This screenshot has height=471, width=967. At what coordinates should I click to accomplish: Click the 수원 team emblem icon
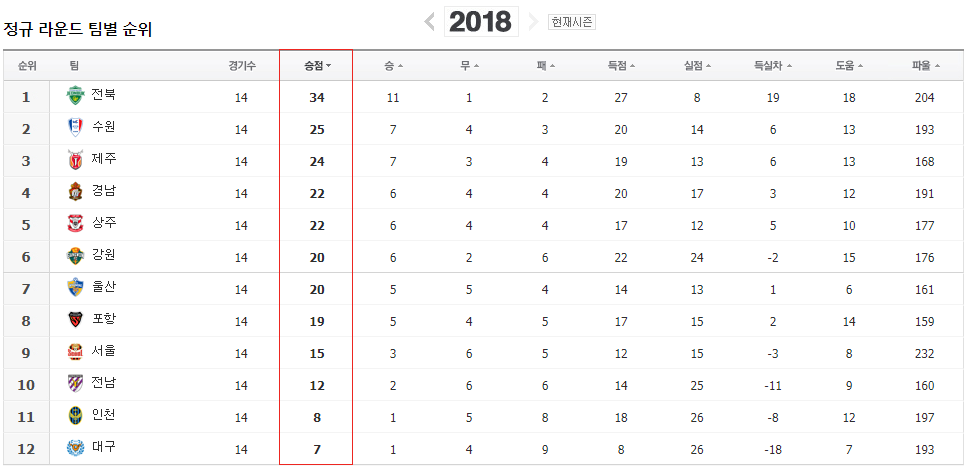point(75,128)
